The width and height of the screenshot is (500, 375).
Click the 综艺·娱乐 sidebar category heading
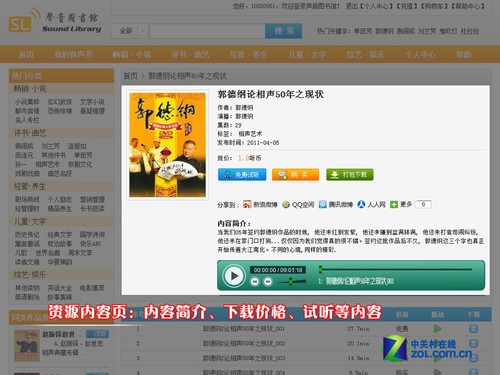[30, 275]
